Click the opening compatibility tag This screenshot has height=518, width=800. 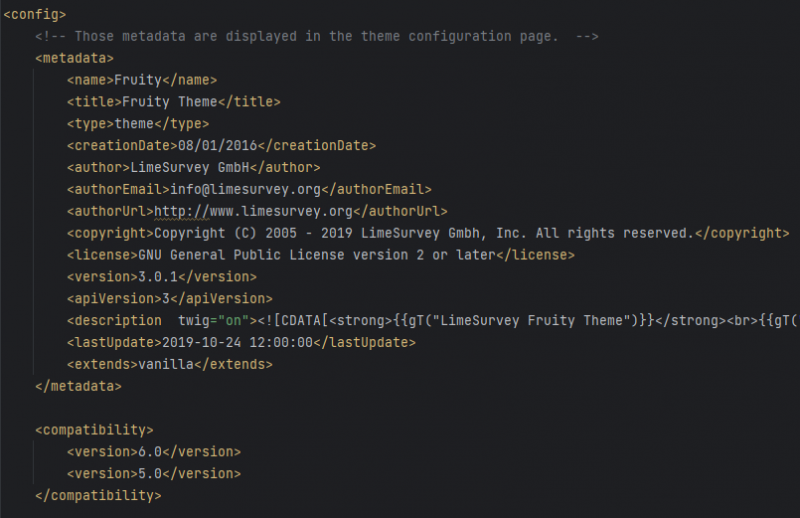pyautogui.click(x=94, y=430)
